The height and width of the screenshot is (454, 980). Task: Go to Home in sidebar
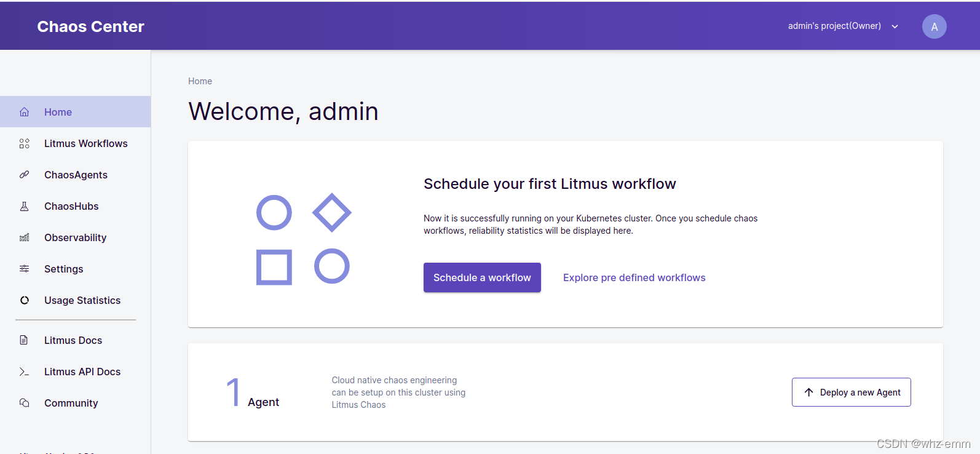click(75, 112)
